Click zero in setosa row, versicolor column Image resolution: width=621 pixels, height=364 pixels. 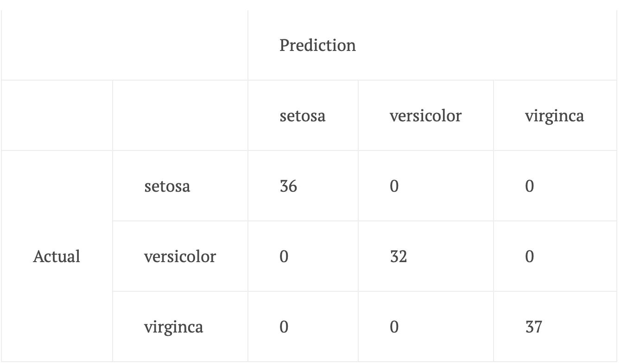click(x=394, y=186)
